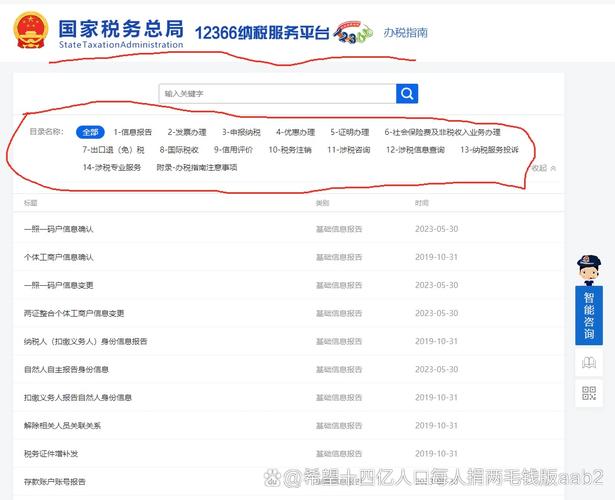This screenshot has height=500, width=615.
Task: Open 解除相关人员关联关系 guide
Action: click(x=62, y=425)
